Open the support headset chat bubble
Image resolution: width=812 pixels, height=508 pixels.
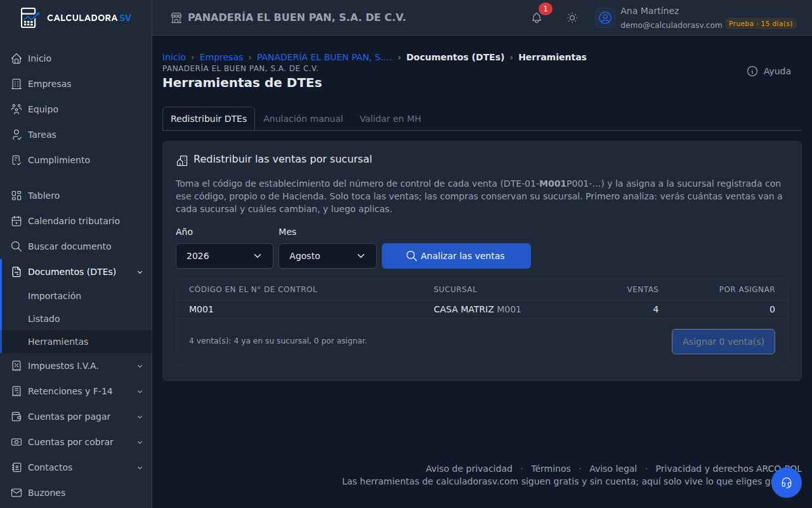point(787,483)
